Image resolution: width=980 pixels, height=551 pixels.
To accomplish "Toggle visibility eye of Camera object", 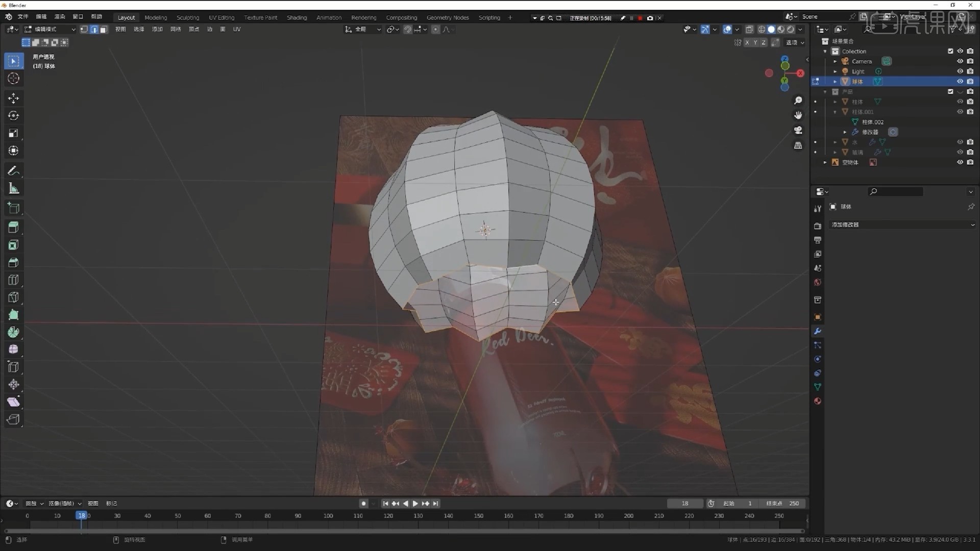I will (x=960, y=61).
